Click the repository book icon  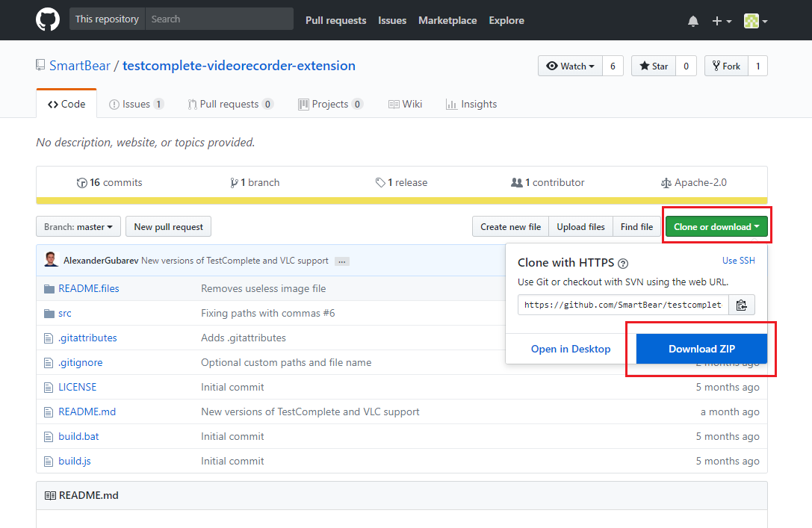[40, 65]
